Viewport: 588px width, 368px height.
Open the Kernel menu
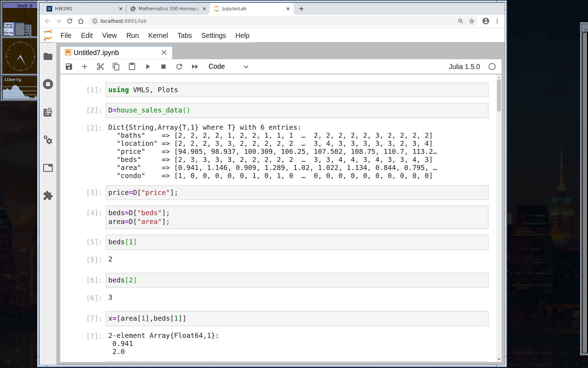(x=158, y=35)
